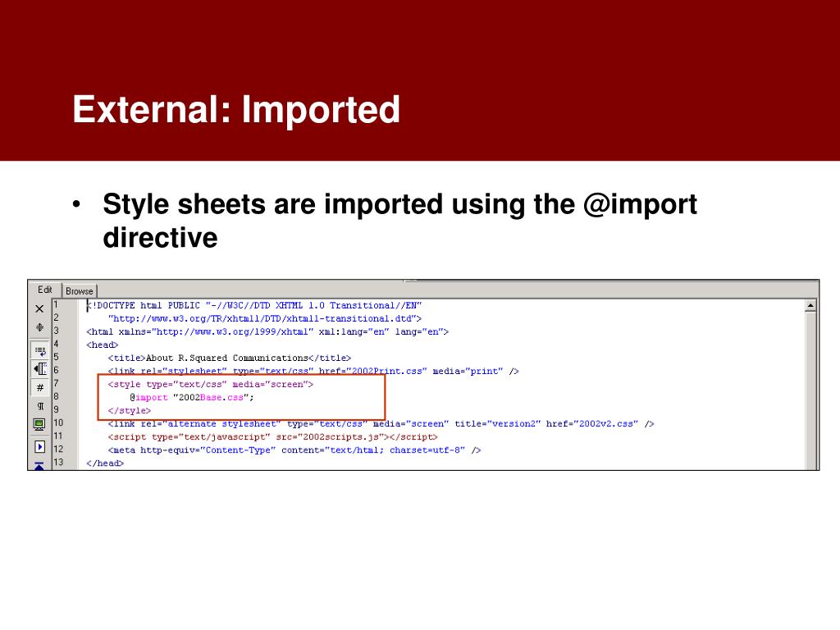Click the opening head tag
The image size is (840, 630).
[103, 345]
